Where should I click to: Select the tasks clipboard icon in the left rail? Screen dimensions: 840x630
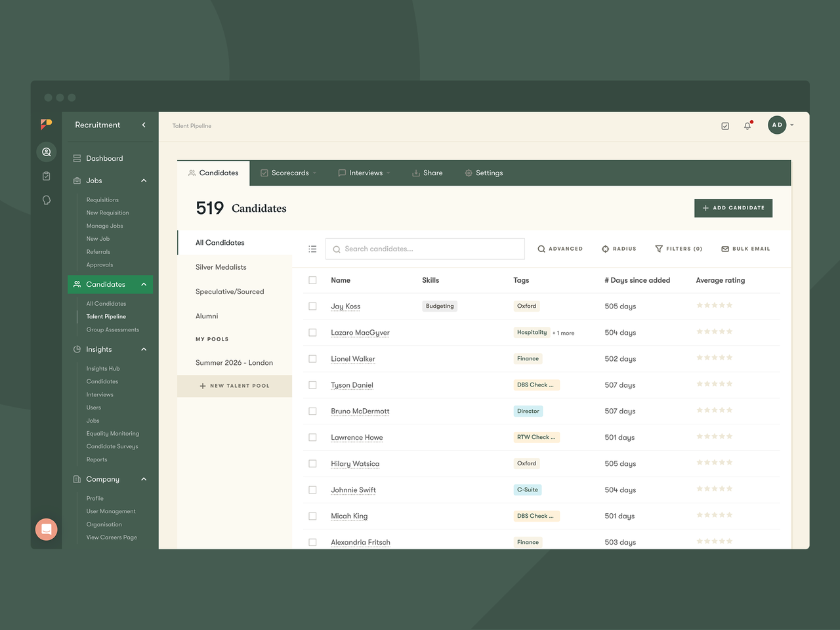[x=46, y=175]
